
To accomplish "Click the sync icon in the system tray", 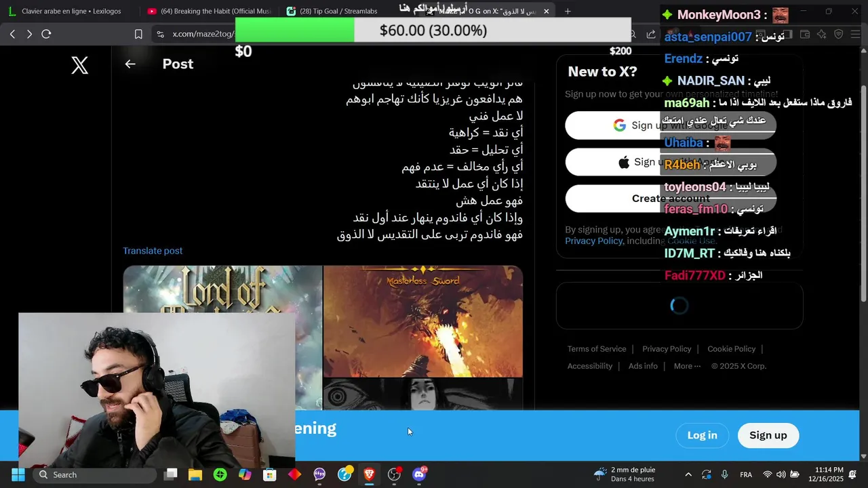I will tap(707, 474).
